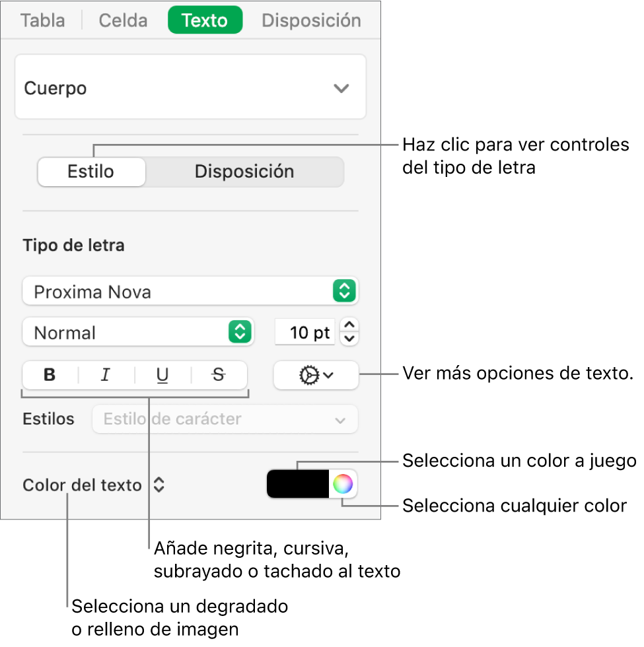644x647 pixels.
Task: Decrease font size with the down arrow
Action: (x=349, y=339)
